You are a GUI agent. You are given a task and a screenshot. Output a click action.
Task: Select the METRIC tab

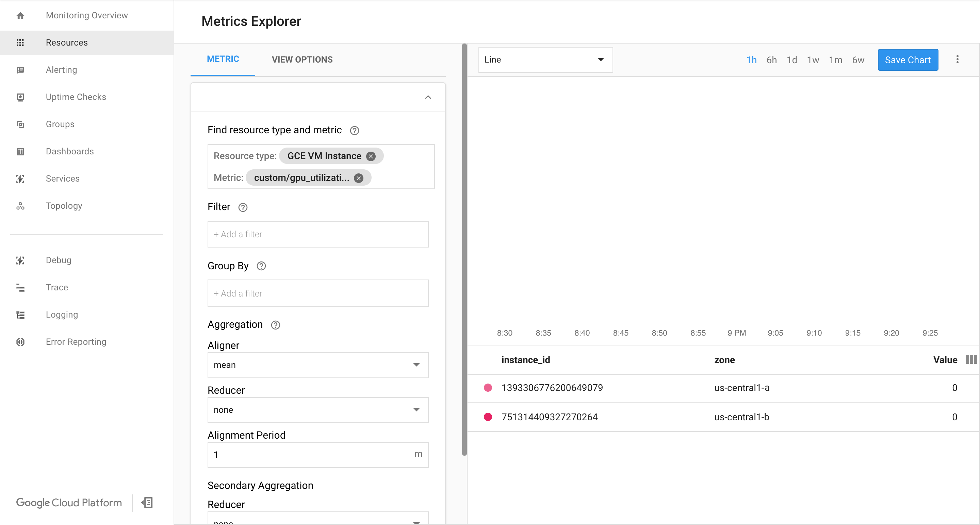pyautogui.click(x=222, y=60)
